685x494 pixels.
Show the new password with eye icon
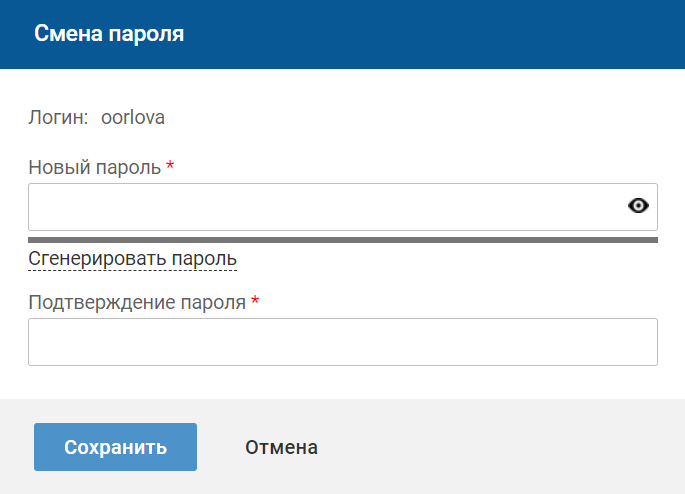coord(638,206)
